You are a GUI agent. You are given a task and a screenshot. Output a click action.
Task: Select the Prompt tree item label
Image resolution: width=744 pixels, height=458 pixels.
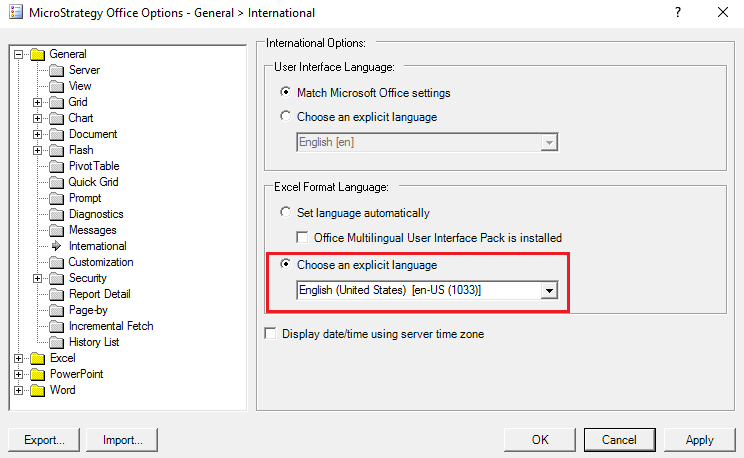[x=85, y=198]
